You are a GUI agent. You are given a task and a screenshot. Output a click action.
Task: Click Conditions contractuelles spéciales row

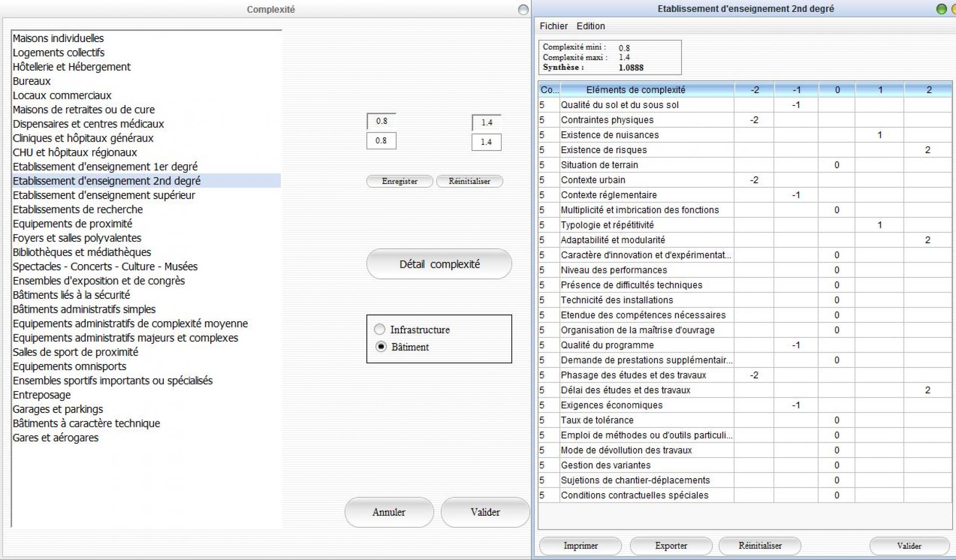pyautogui.click(x=745, y=495)
